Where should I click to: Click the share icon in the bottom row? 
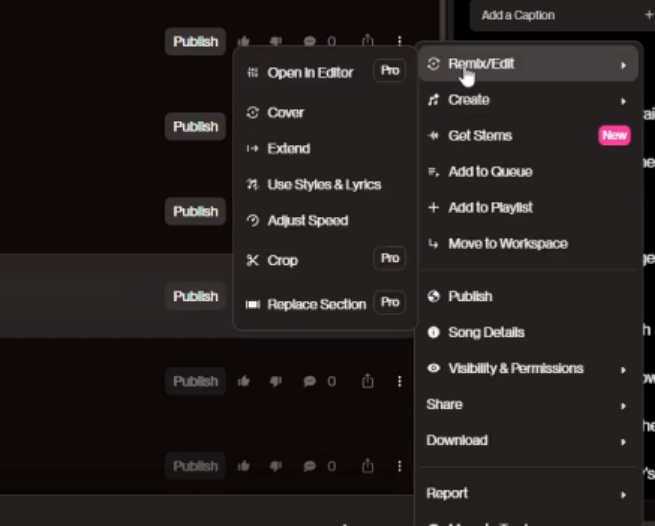368,466
